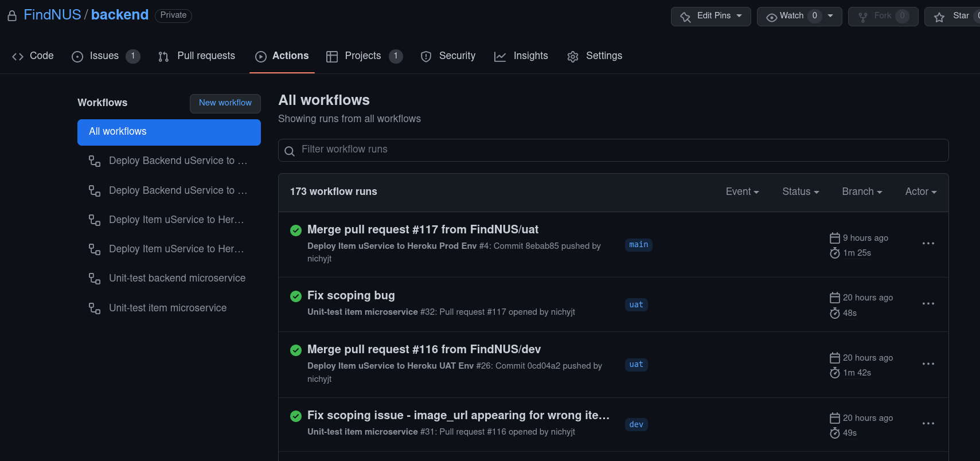Select first Deploy Item uService to Heroku workflow

click(x=169, y=220)
